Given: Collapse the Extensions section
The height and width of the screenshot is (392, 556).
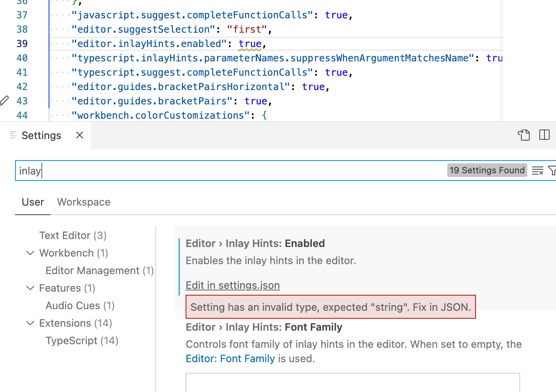Looking at the screenshot, I should pos(30,323).
